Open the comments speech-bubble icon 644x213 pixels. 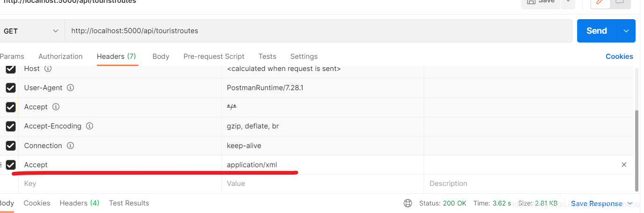tap(620, 2)
